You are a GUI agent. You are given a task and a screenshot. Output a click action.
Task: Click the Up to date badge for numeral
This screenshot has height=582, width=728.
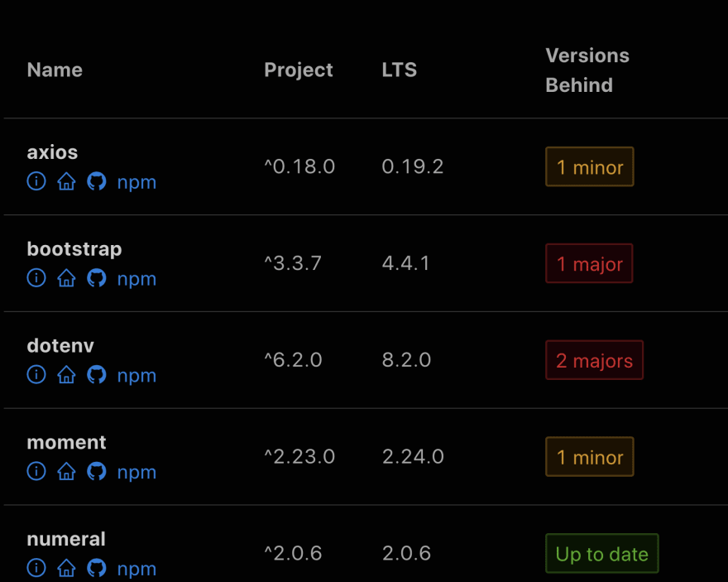(601, 553)
